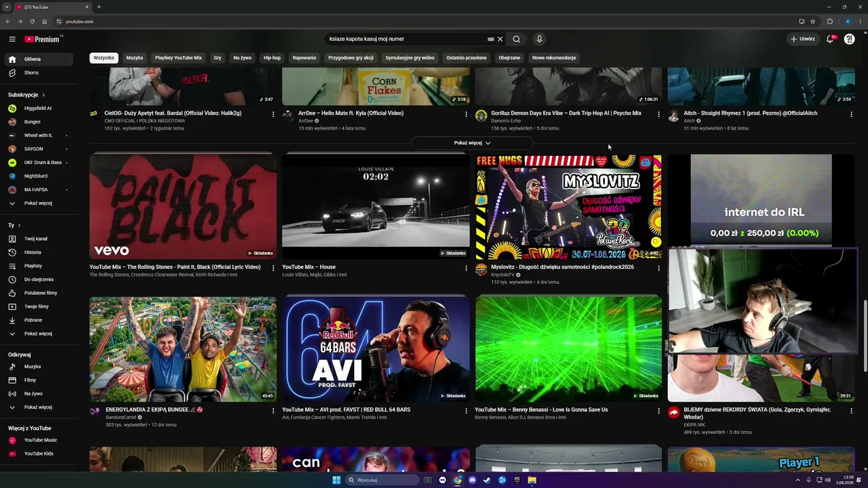This screenshot has height=488, width=868.
Task: Open options menu for ArrDee Hello Mate video
Action: point(466,115)
